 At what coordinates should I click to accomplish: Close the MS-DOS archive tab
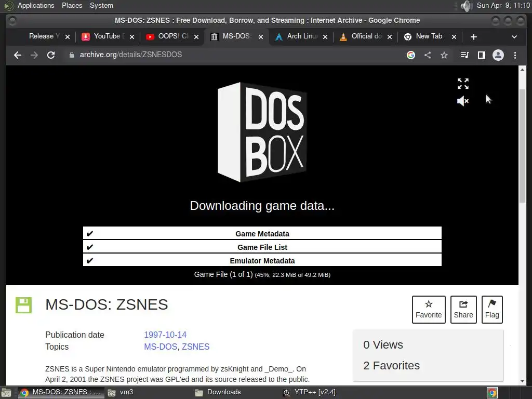coord(261,37)
